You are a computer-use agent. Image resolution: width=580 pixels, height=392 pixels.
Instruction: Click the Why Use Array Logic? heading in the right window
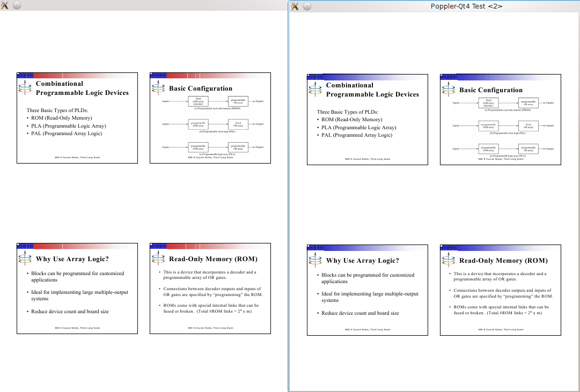pyautogui.click(x=362, y=261)
